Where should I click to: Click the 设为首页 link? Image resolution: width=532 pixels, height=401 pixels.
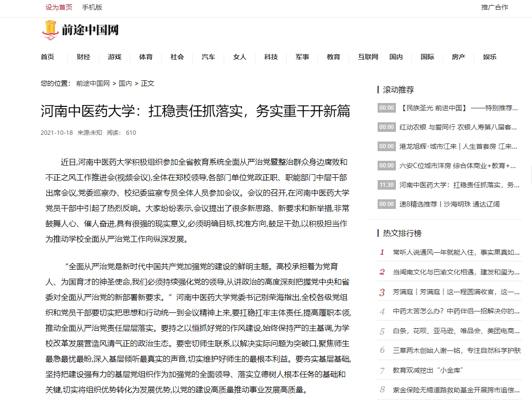pos(59,7)
